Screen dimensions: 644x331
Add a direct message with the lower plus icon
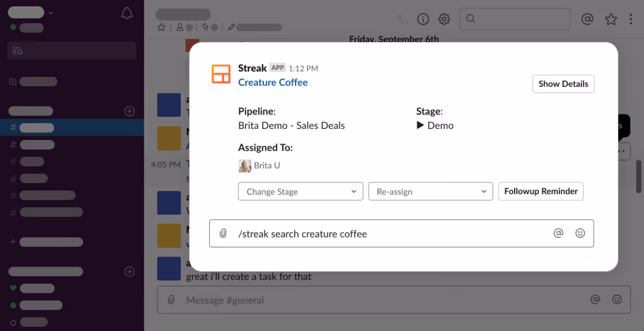click(x=129, y=271)
